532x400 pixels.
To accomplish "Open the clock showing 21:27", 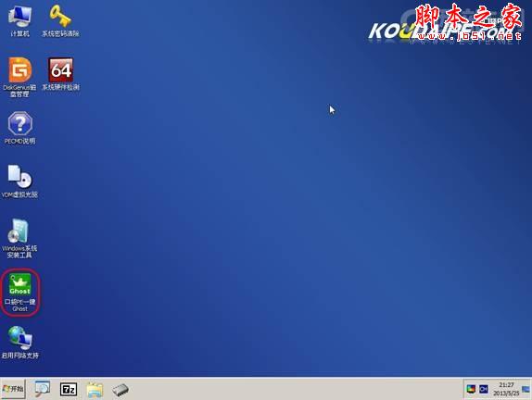I will click(506, 389).
